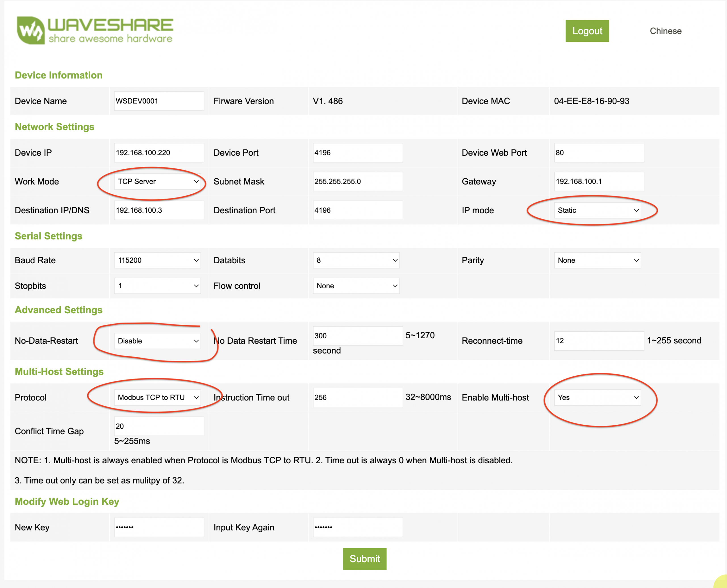Image resolution: width=727 pixels, height=588 pixels.
Task: Focus the Device IP field
Action: tap(159, 153)
